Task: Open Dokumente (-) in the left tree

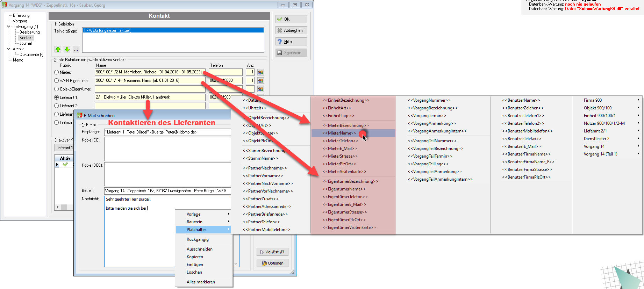Action: tap(31, 55)
